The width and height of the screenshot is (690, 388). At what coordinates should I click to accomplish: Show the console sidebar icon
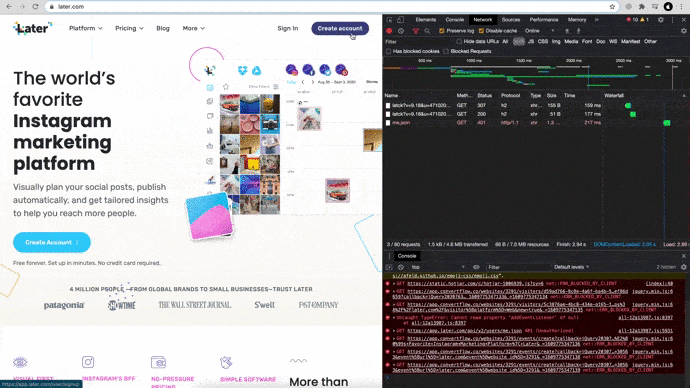tap(389, 267)
